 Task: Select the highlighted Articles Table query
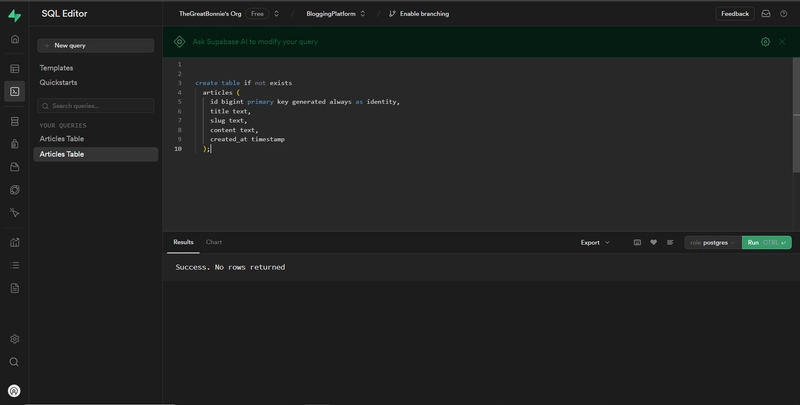95,154
